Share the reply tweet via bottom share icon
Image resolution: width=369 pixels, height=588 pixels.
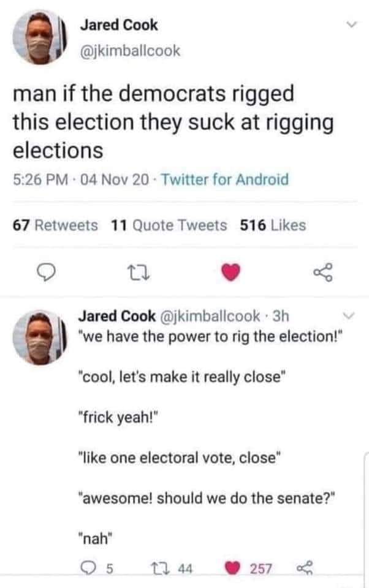click(x=305, y=568)
